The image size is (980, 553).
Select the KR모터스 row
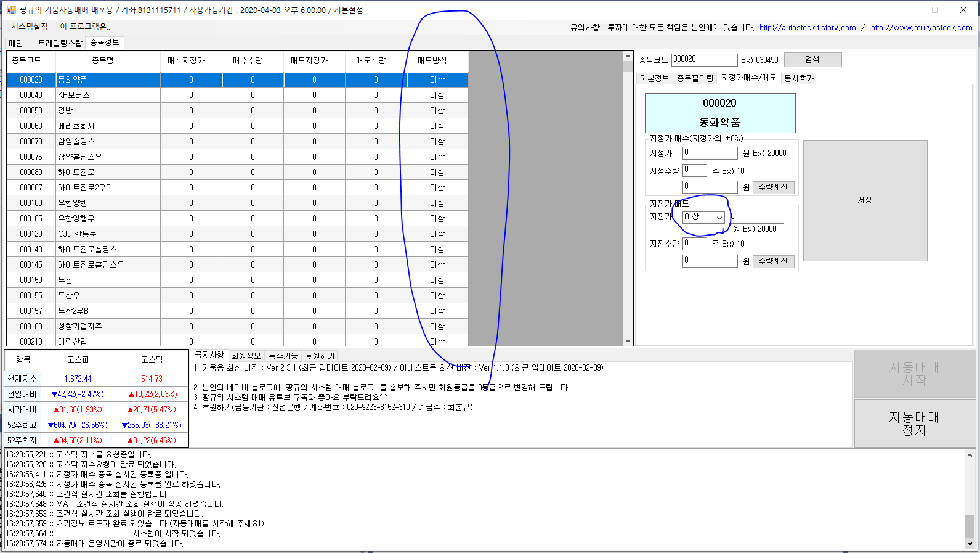[238, 95]
